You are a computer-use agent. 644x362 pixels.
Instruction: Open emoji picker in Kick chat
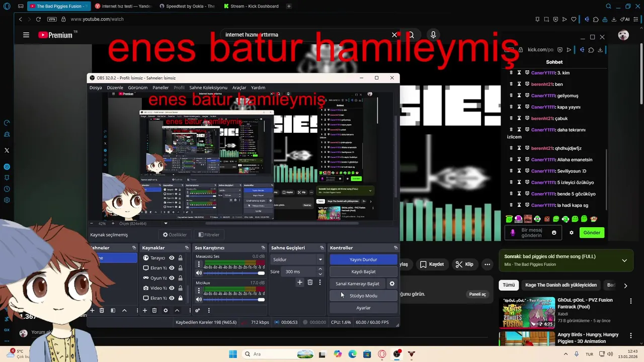point(554,233)
